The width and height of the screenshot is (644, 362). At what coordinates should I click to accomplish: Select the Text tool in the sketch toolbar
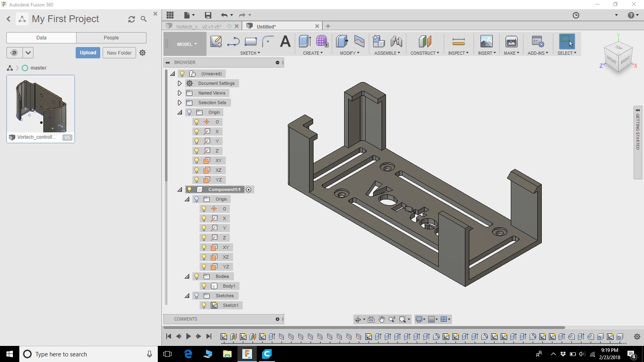pyautogui.click(x=285, y=41)
